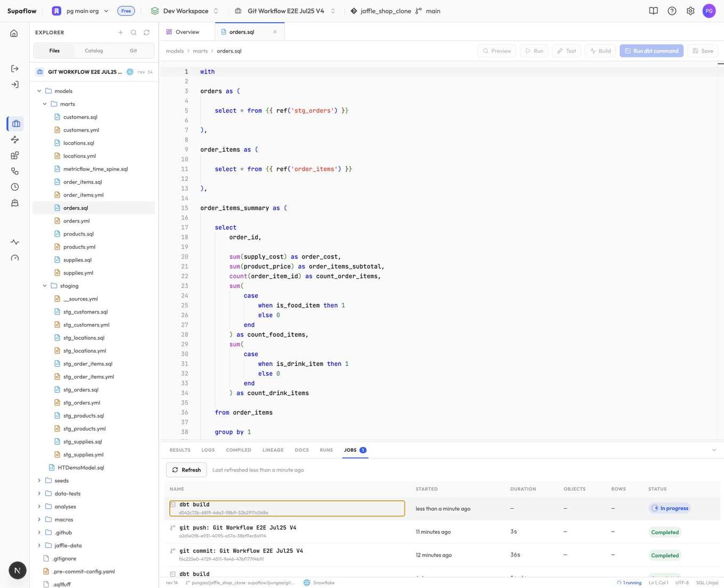Click the Free plan badge
This screenshot has height=588, width=724.
[126, 11]
